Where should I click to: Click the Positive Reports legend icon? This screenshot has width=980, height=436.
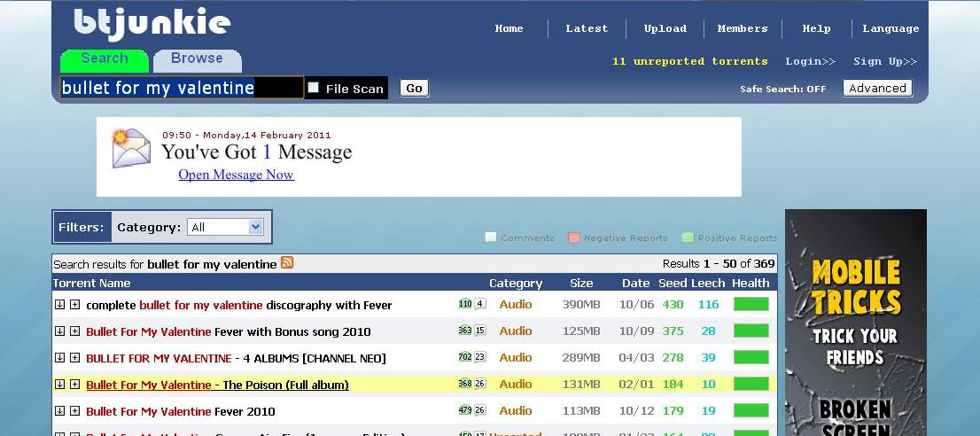(x=688, y=237)
